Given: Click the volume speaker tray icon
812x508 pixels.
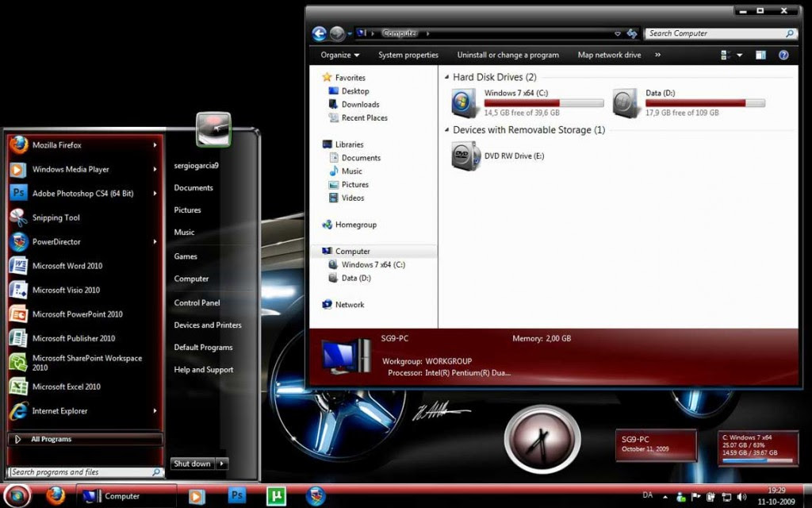Looking at the screenshot, I should 741,497.
